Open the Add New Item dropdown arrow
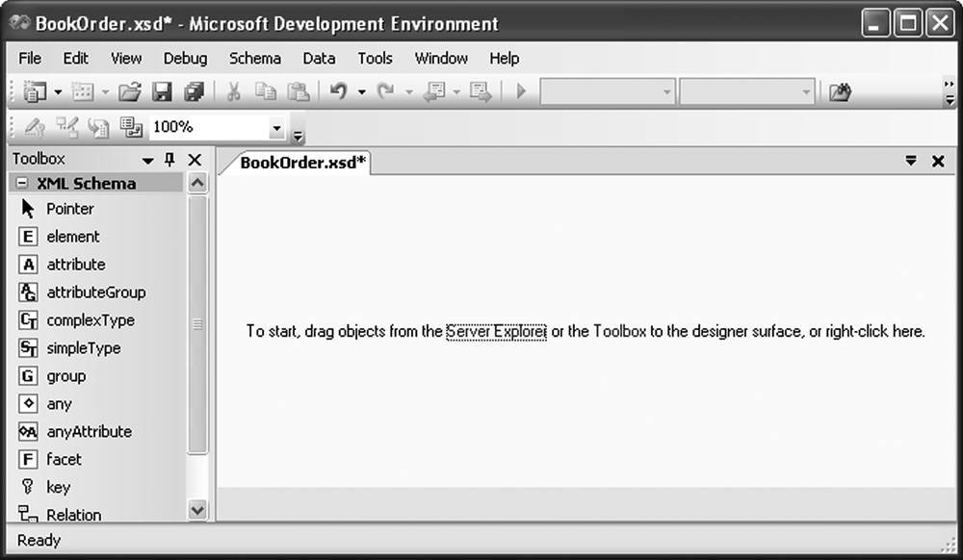The width and height of the screenshot is (963, 560). 105,92
